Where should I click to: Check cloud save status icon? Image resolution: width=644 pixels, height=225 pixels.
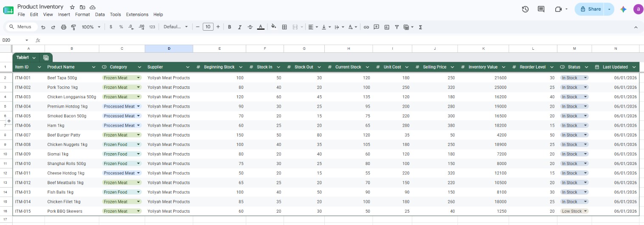93,7
